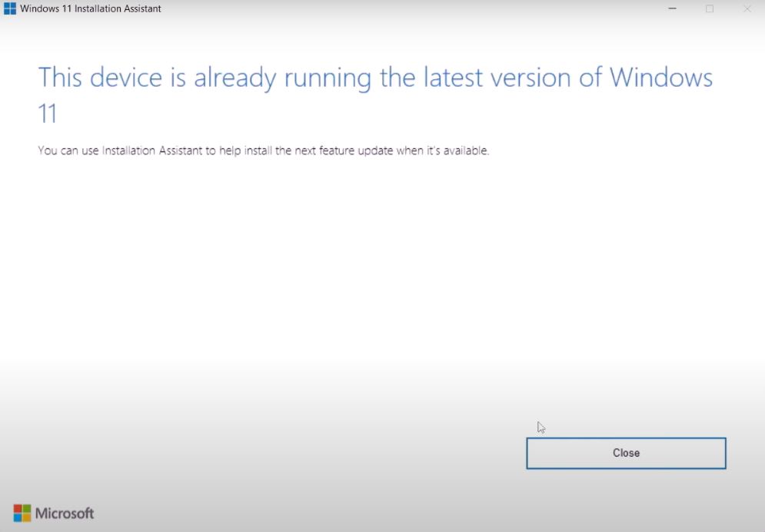This screenshot has width=765, height=532.
Task: Minimize the Installation Assistant window
Action: click(673, 9)
